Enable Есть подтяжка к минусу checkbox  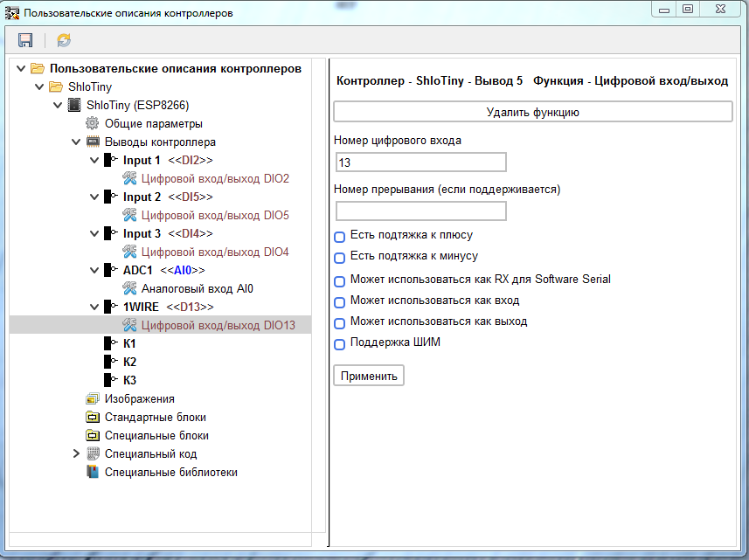pyautogui.click(x=340, y=258)
